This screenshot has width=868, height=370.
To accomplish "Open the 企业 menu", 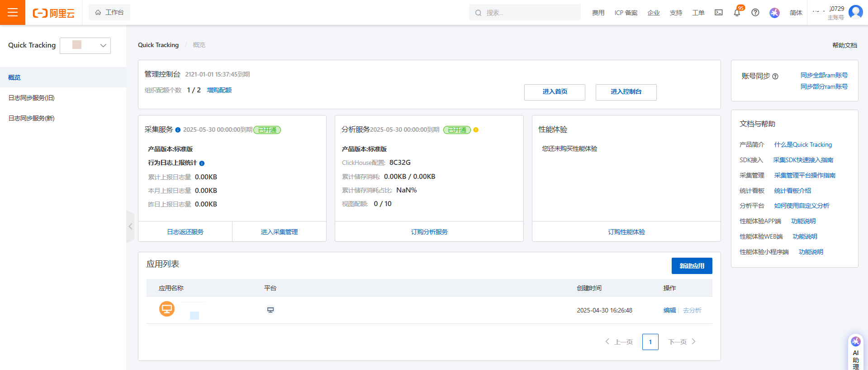I will tap(654, 13).
